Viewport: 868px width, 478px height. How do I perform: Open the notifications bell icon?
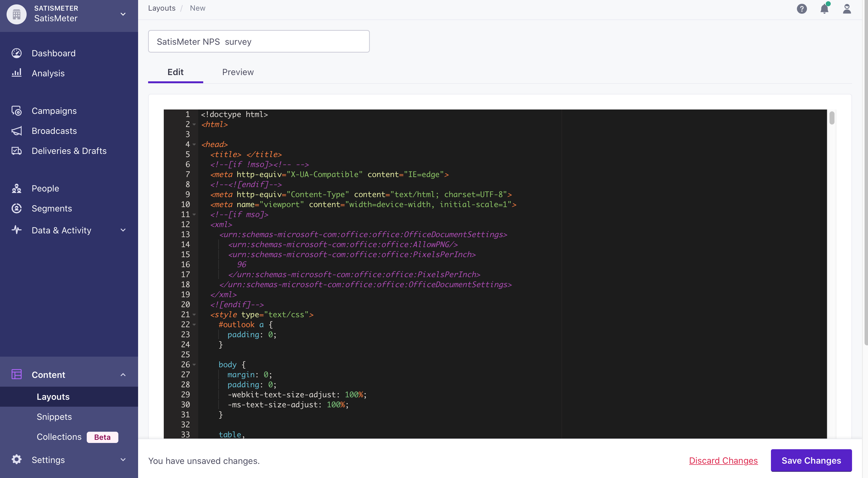(824, 8)
